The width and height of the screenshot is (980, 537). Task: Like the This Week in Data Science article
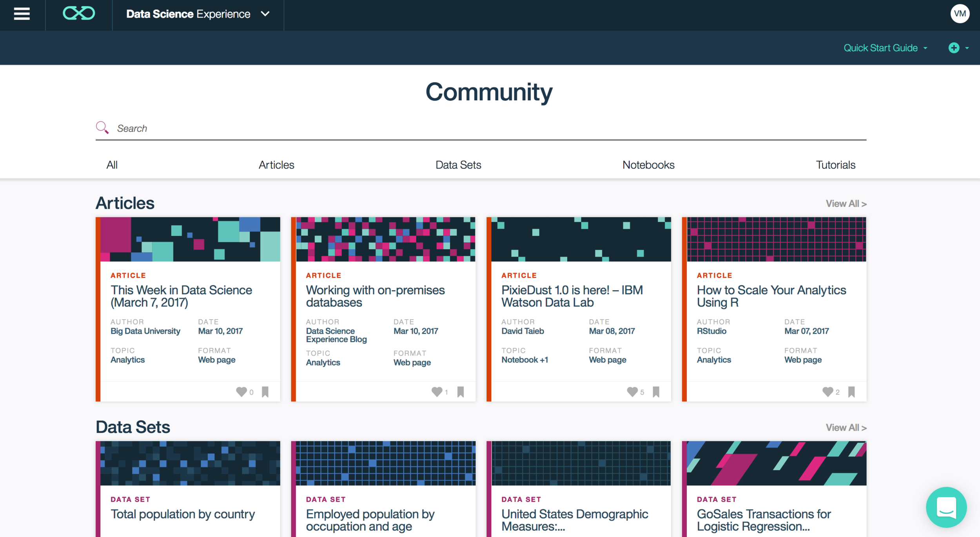[241, 392]
